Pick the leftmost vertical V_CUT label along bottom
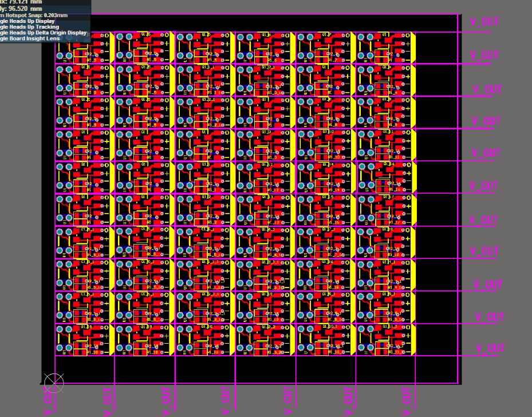This screenshot has height=417, width=532. (x=49, y=400)
